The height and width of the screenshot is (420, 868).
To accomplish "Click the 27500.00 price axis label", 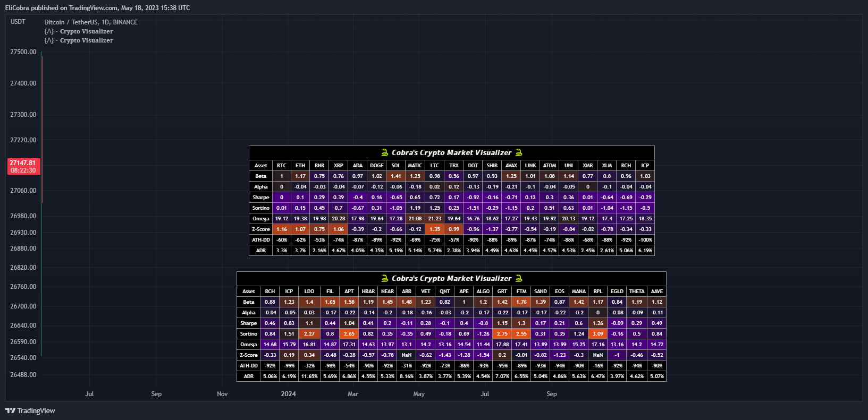I will point(23,52).
